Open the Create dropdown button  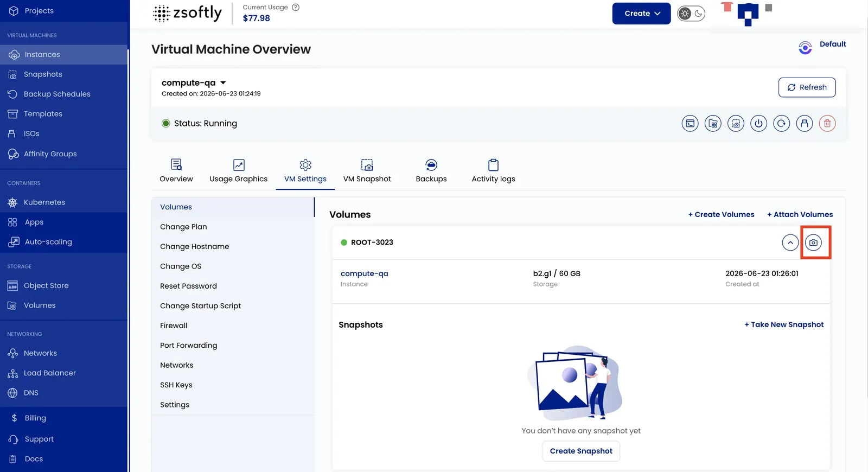click(641, 14)
